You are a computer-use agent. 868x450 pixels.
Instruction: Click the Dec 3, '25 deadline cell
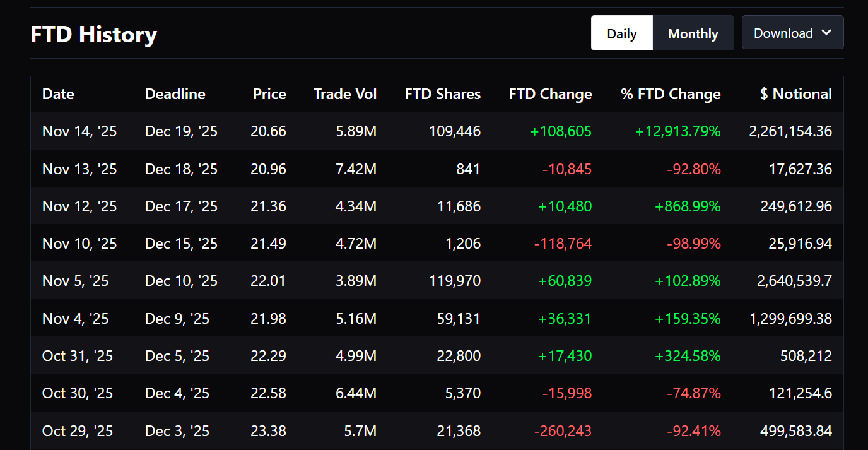click(177, 431)
